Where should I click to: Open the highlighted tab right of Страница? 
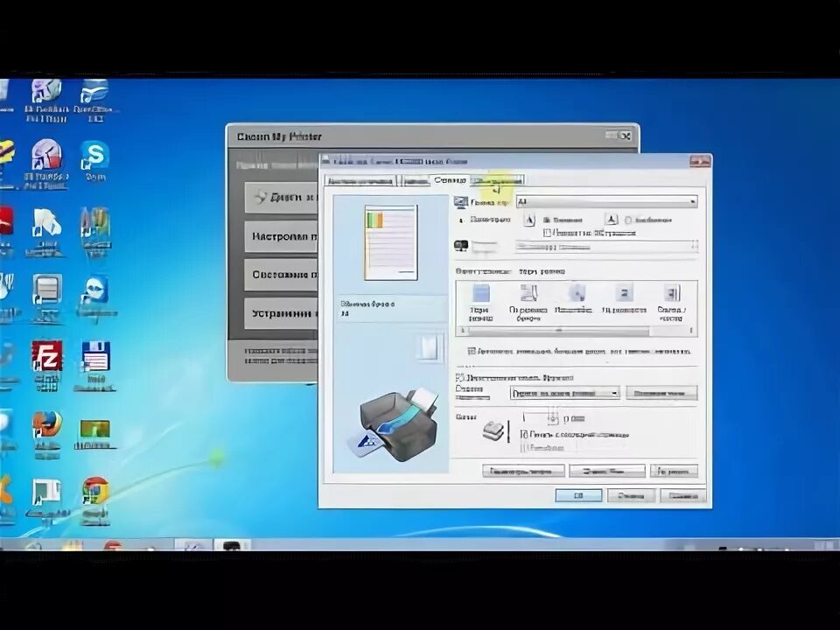(x=498, y=180)
